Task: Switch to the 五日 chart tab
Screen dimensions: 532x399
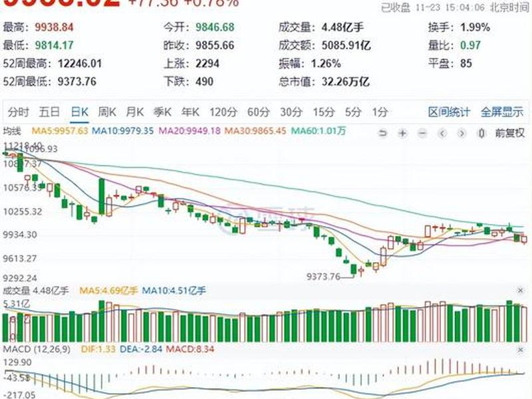Action: coord(49,112)
